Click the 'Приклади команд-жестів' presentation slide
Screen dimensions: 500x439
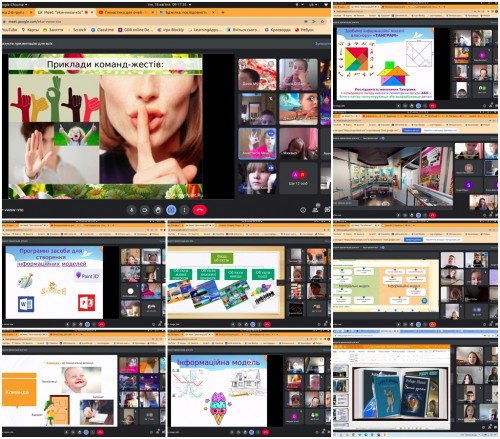tap(105, 126)
